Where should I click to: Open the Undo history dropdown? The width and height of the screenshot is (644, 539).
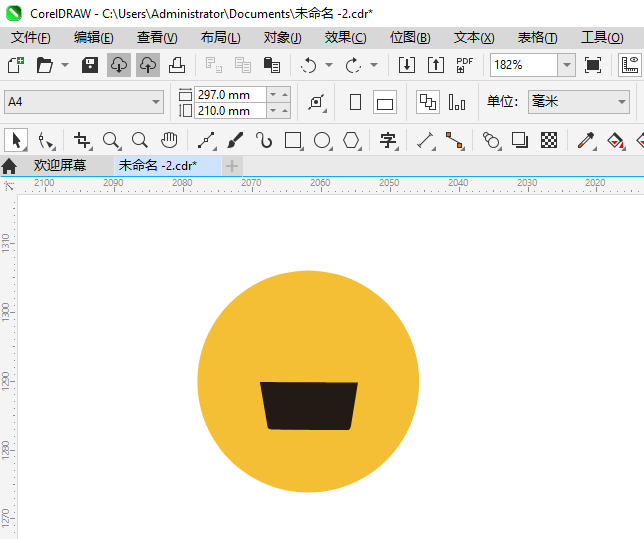329,65
